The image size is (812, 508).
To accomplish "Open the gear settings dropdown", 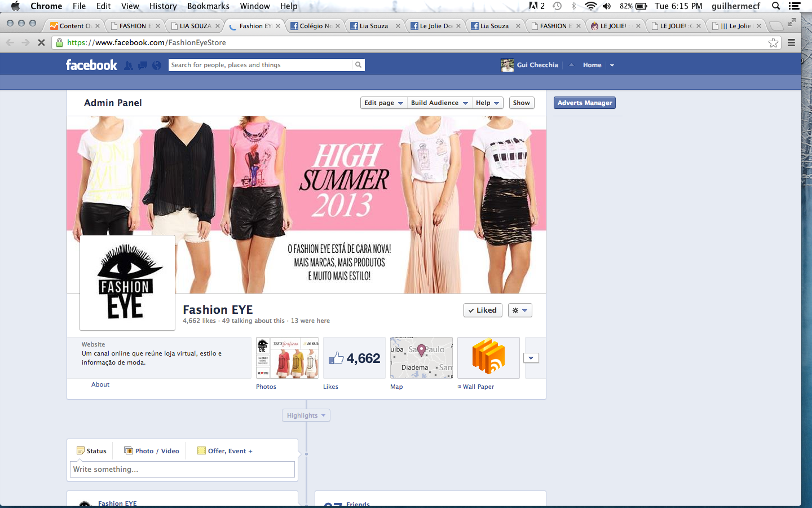I will [520, 310].
